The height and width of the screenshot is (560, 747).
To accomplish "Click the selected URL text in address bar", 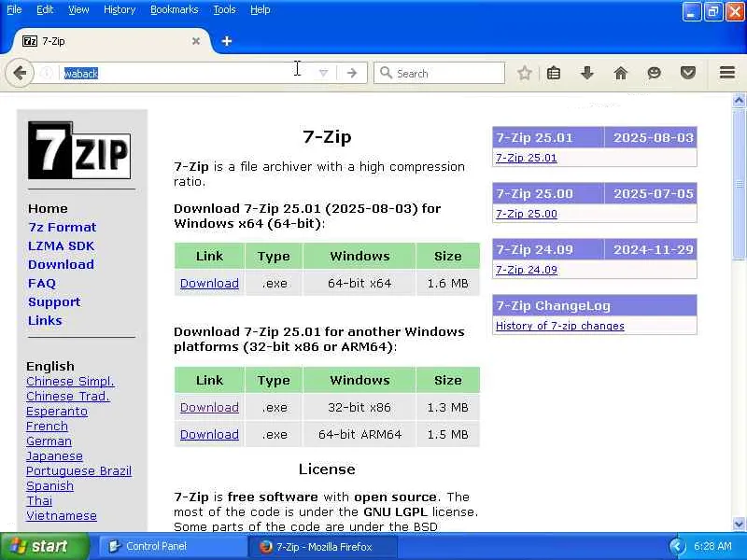I will click(x=81, y=74).
